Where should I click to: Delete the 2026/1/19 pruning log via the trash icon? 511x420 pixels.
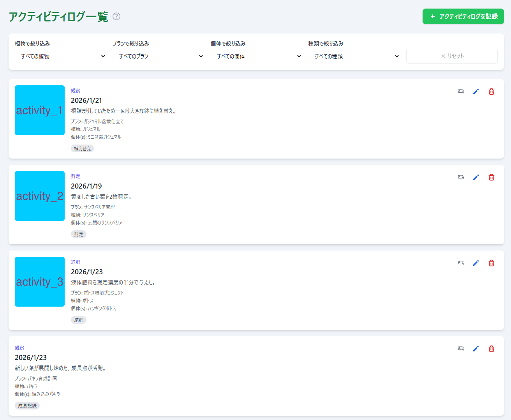pos(492,177)
